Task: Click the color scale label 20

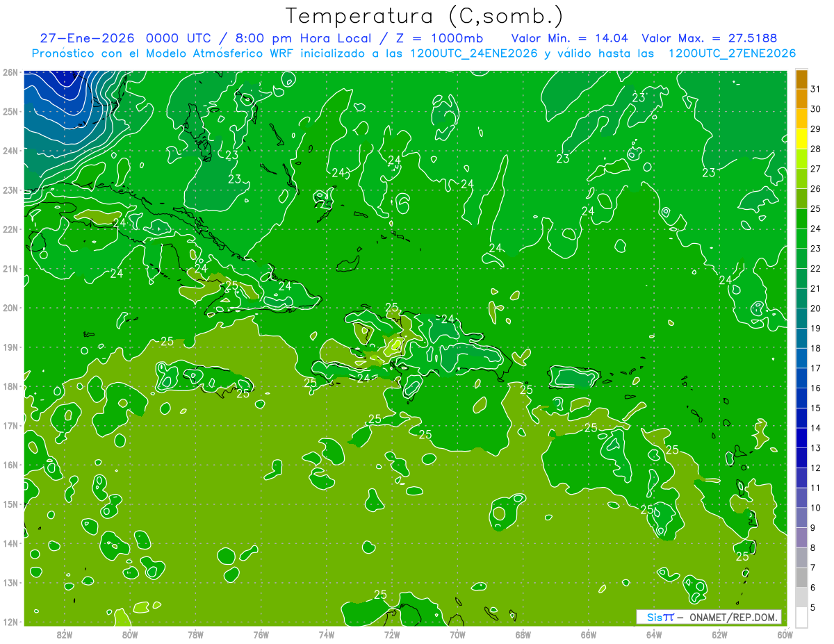Action: tap(815, 308)
